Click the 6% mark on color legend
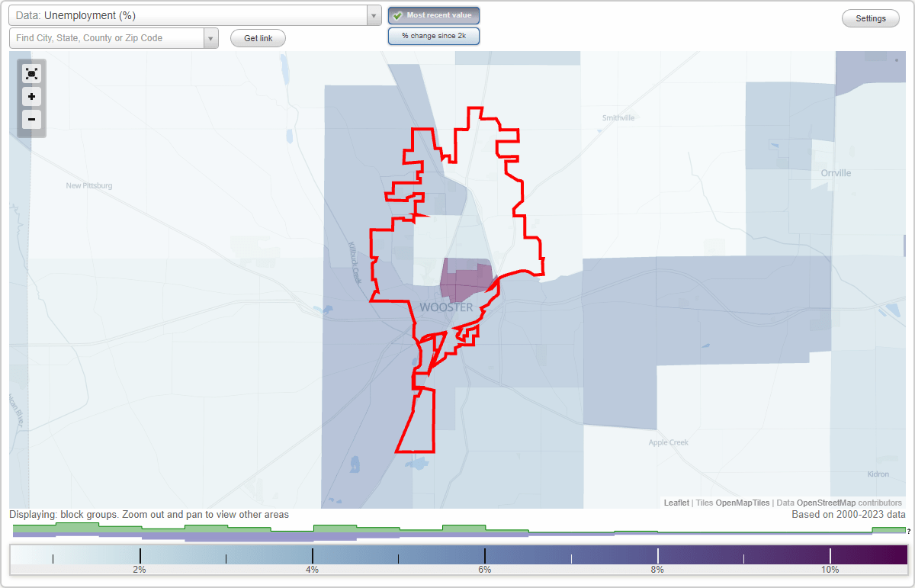Viewport: 915px width, 588px height. click(485, 570)
